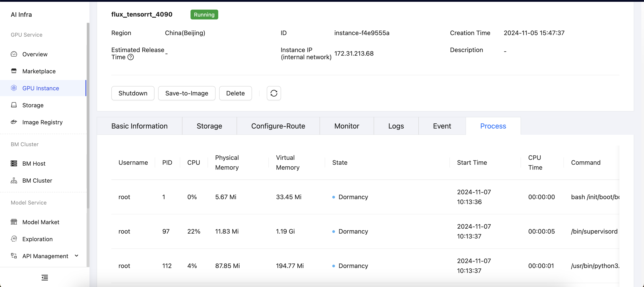Image resolution: width=644 pixels, height=287 pixels.
Task: Click the Delete button
Action: 235,93
